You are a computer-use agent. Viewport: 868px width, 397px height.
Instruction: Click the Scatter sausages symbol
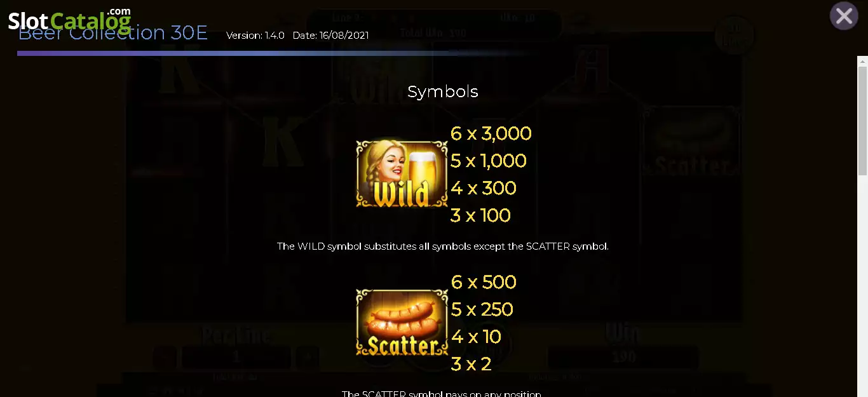(402, 322)
